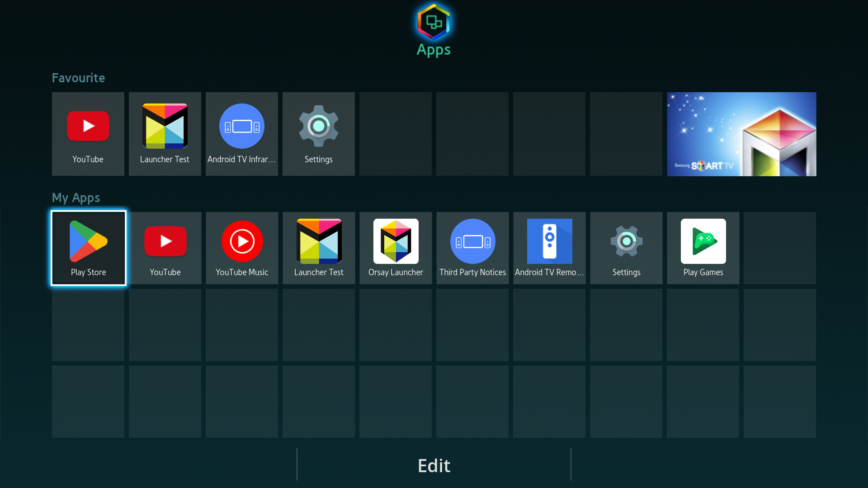Open Settings in the Favourite row
The width and height of the screenshot is (868, 488).
click(319, 134)
